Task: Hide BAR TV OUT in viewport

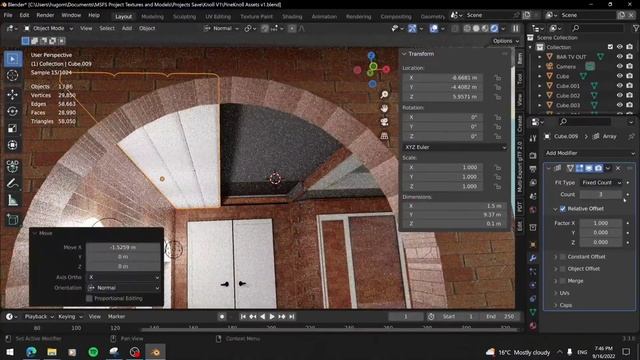Action: pos(620,57)
